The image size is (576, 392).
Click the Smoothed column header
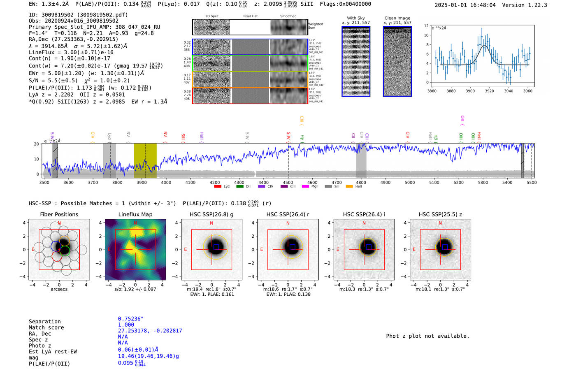[288, 16]
